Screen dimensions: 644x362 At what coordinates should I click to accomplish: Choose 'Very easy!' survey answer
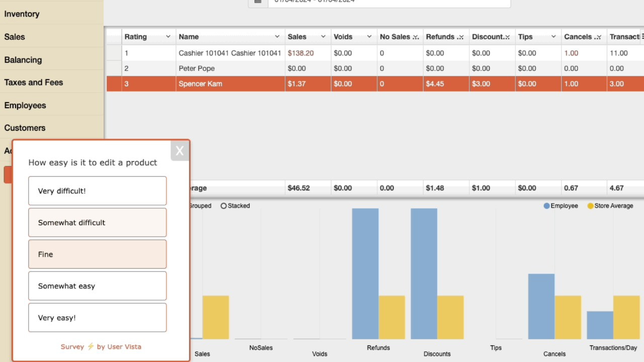(x=97, y=318)
